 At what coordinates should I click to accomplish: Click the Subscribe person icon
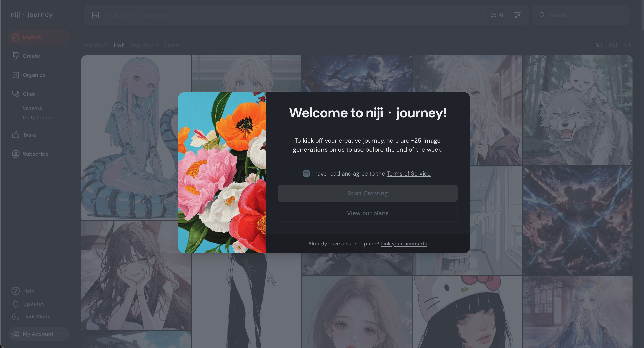(x=16, y=154)
